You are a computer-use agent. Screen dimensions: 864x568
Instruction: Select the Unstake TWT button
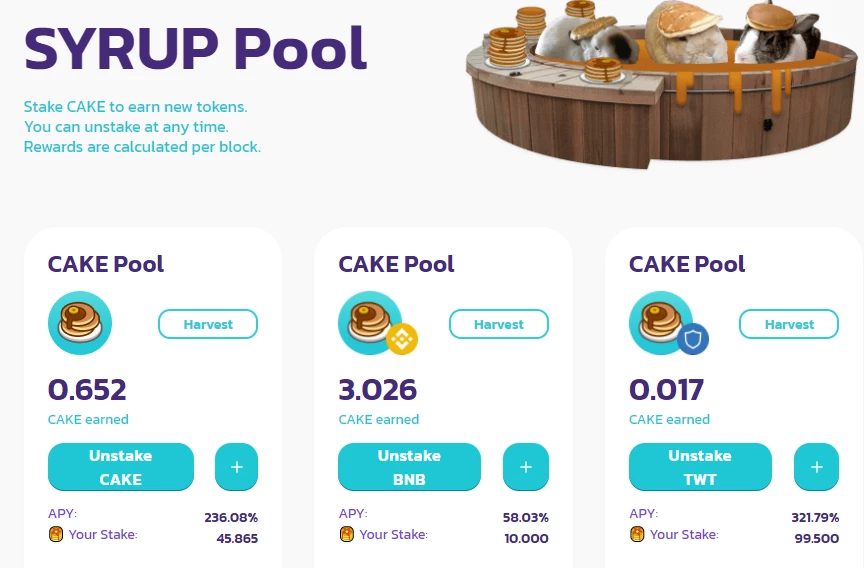coord(700,467)
